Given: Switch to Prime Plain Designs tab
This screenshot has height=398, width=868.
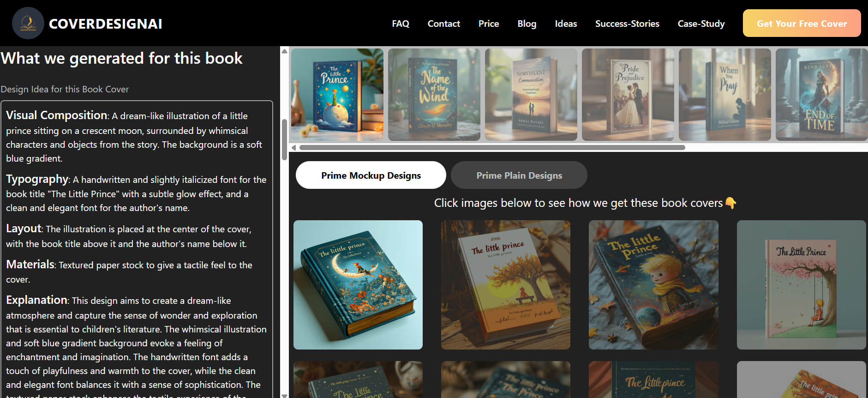Looking at the screenshot, I should point(519,175).
